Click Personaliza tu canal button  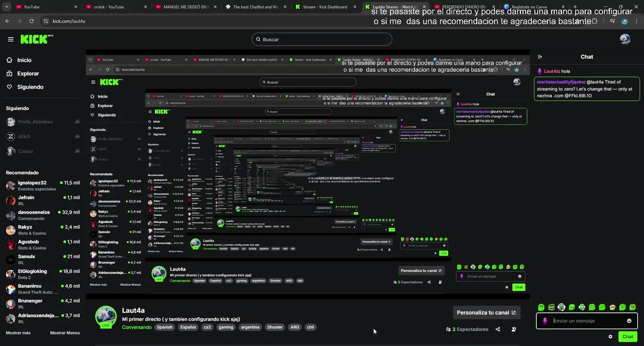click(x=486, y=312)
